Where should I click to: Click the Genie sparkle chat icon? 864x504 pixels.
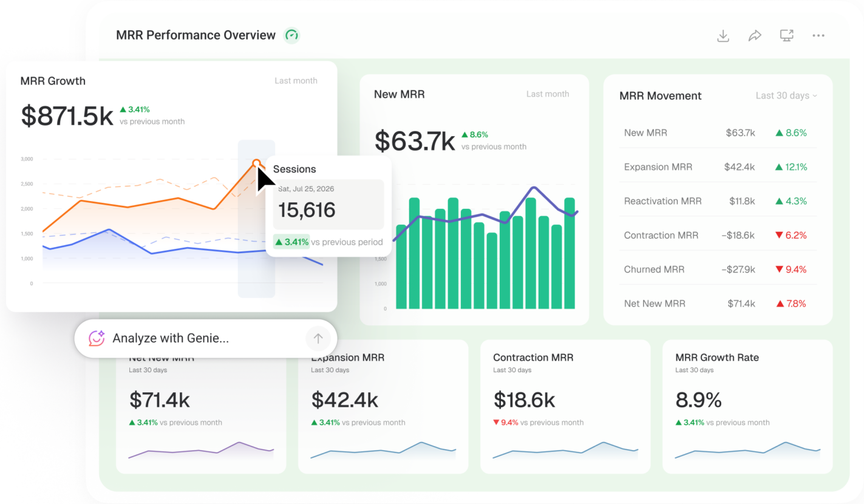pos(97,338)
